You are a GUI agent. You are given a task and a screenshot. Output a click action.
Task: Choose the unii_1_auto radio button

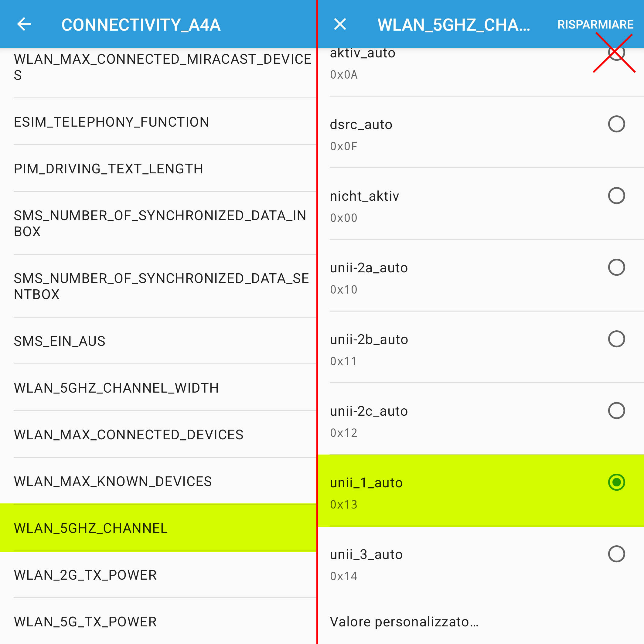click(616, 482)
